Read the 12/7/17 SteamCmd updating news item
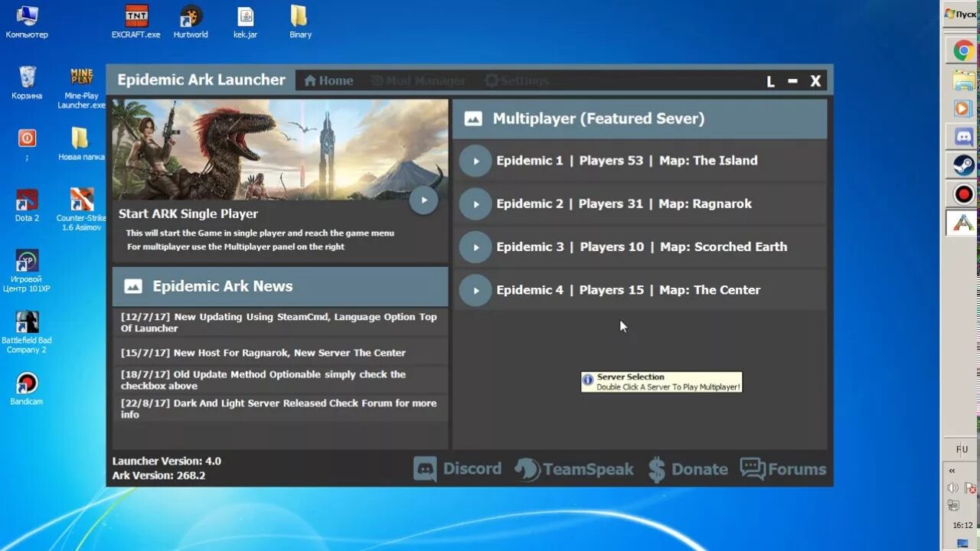The width and height of the screenshot is (980, 551). (279, 322)
